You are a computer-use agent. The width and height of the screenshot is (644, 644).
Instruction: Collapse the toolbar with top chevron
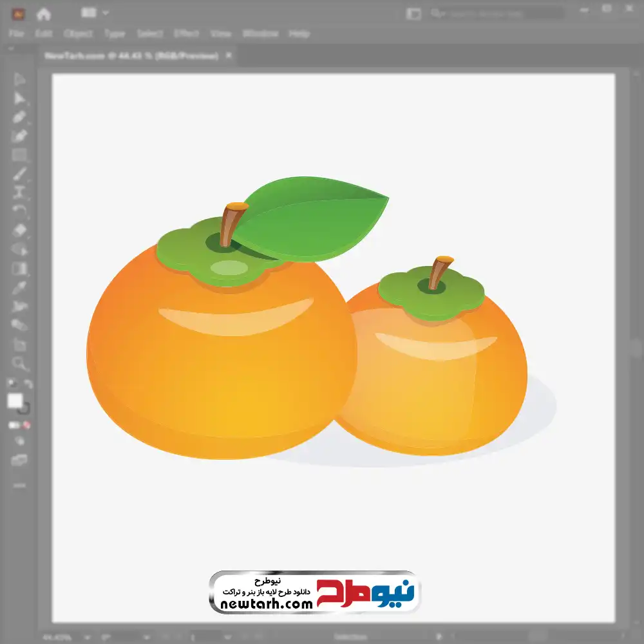coord(11,48)
